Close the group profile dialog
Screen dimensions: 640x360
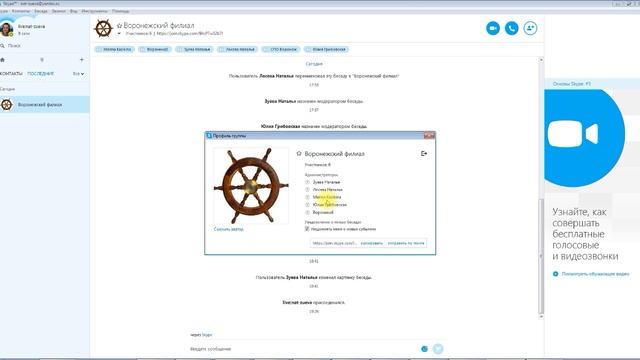pos(429,135)
